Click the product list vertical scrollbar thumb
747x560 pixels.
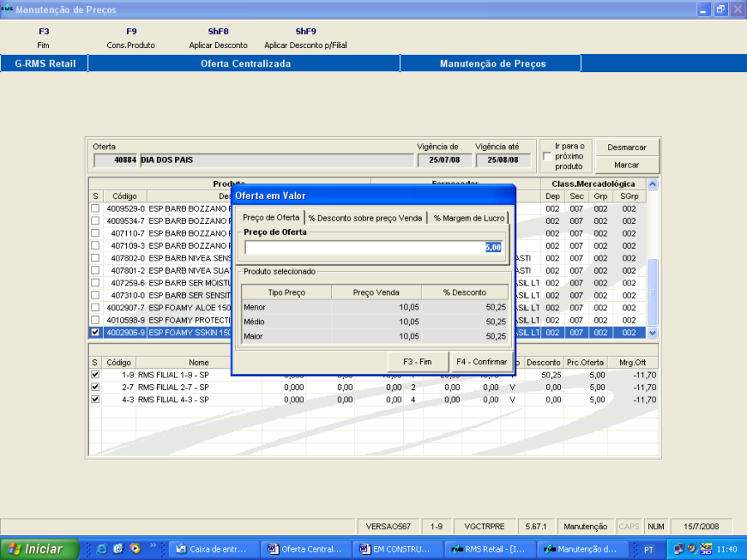tap(652, 290)
